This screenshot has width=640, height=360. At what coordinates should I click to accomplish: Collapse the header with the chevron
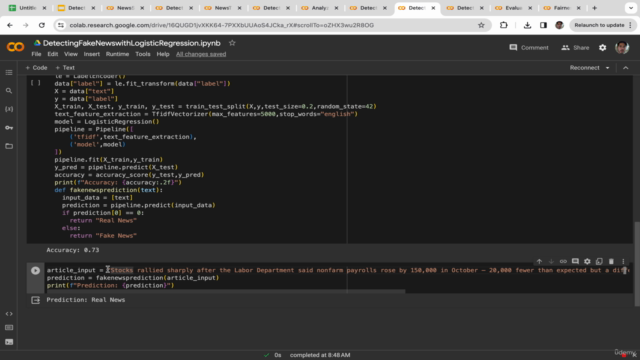click(x=626, y=68)
